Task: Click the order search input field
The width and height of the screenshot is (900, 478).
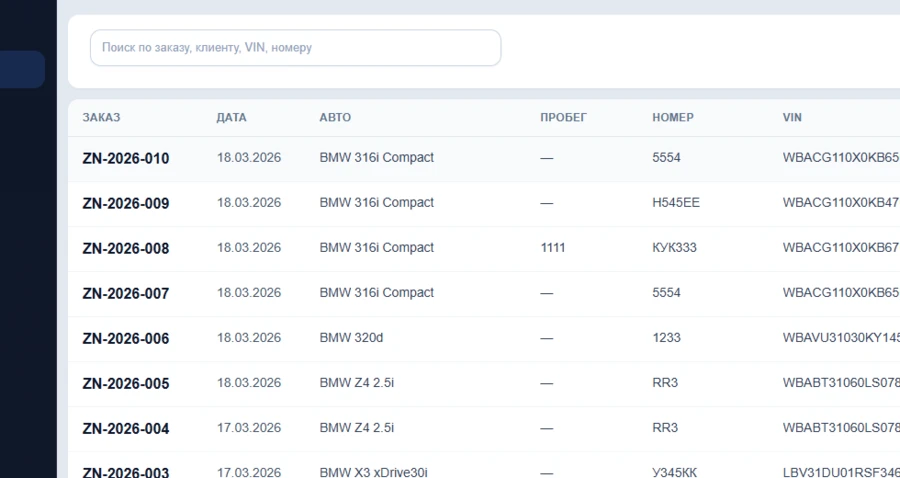Action: pyautogui.click(x=295, y=48)
